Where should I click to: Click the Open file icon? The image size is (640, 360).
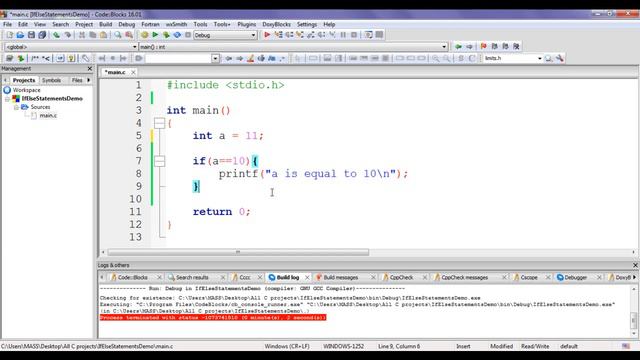pyautogui.click(x=20, y=35)
